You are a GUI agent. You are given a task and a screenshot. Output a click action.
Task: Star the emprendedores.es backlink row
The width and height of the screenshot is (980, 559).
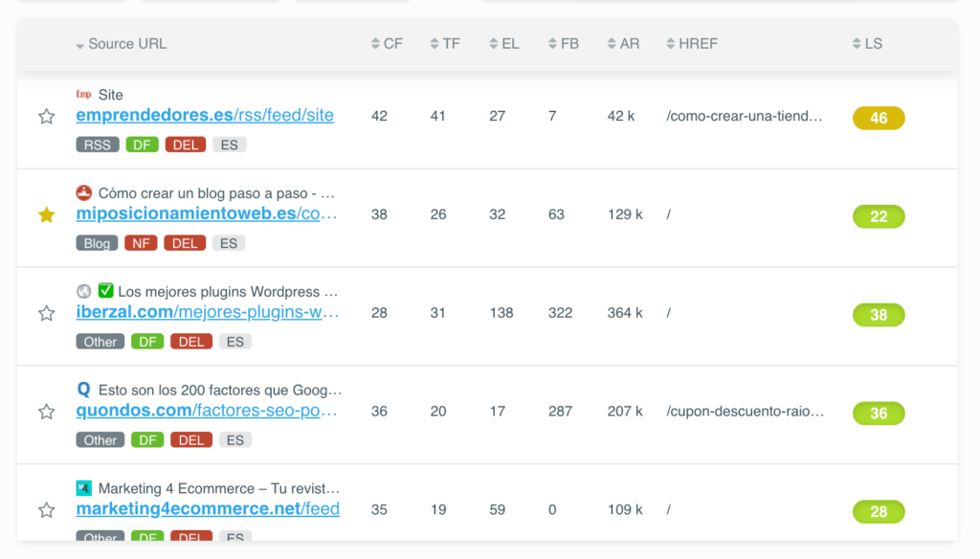click(46, 117)
